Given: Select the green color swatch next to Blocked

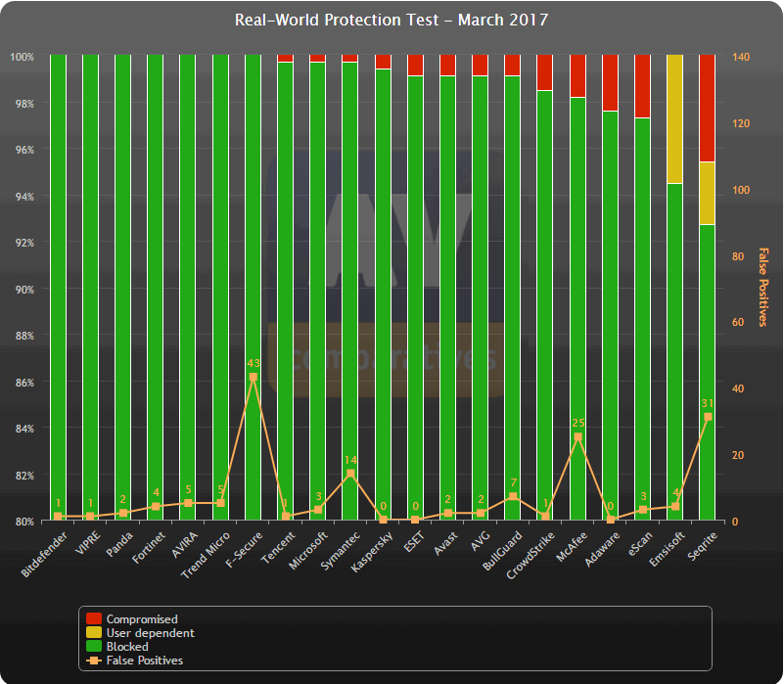Looking at the screenshot, I should click(94, 647).
